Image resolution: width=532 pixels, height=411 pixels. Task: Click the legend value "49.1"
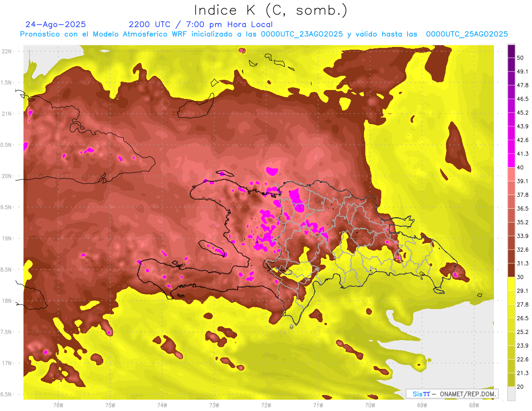tap(523, 71)
